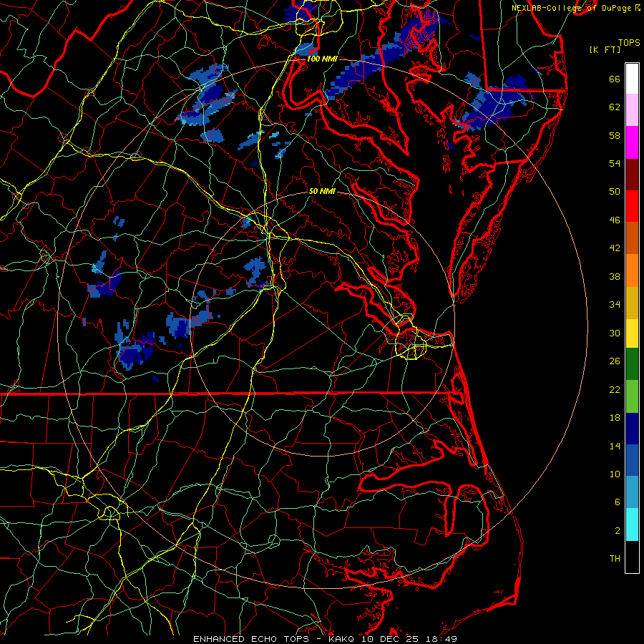Click the dark green 30 kft legend swatch

(632, 364)
